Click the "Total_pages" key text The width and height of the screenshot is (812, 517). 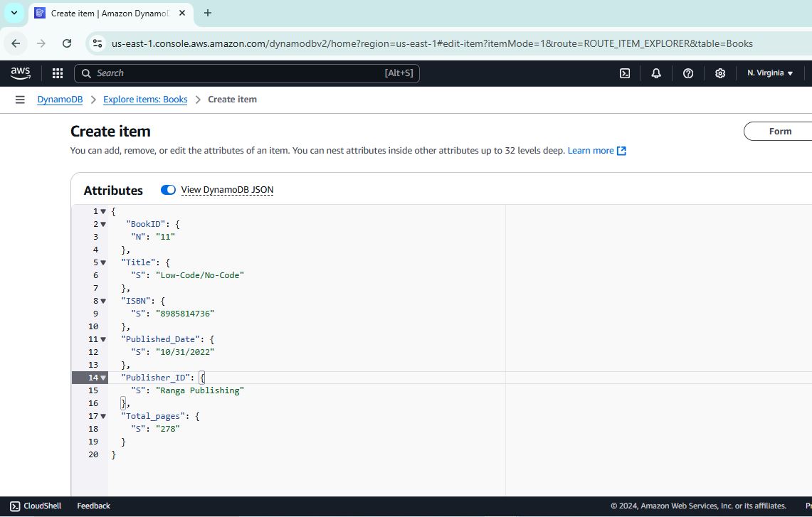[x=153, y=417]
